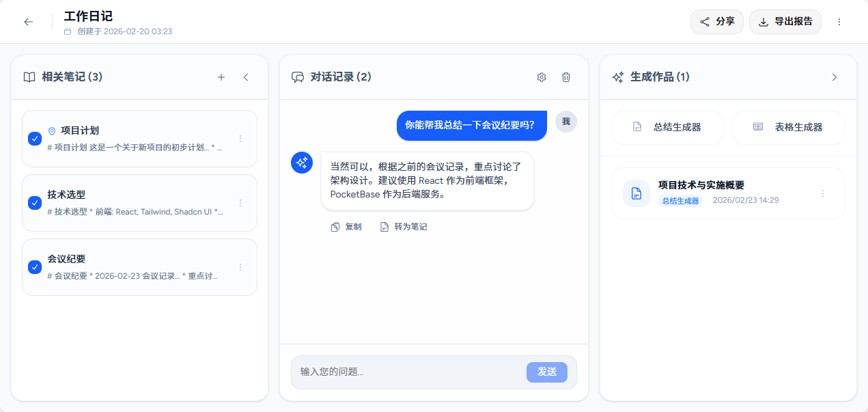Copy the AI reply using 复制

click(347, 226)
